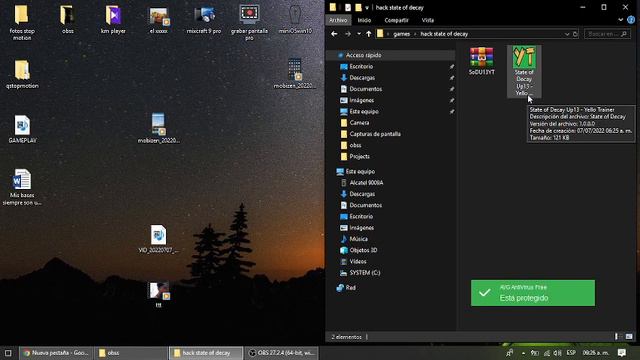Select the GAMEPLAY file on the desktop
Image resolution: width=640 pixels, height=360 pixels.
(22, 129)
